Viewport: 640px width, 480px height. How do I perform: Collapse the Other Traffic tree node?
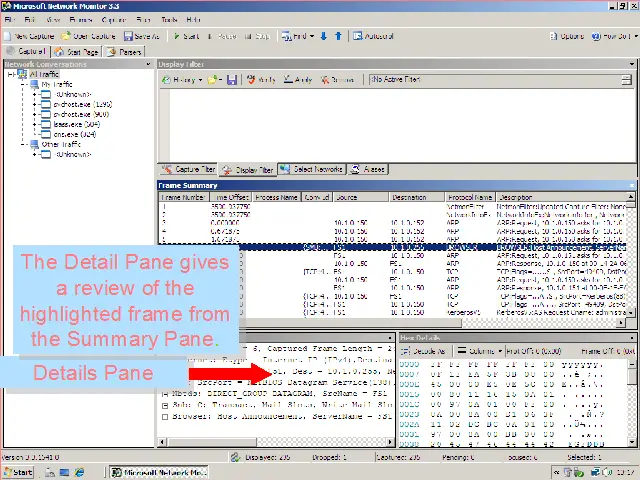tap(23, 144)
